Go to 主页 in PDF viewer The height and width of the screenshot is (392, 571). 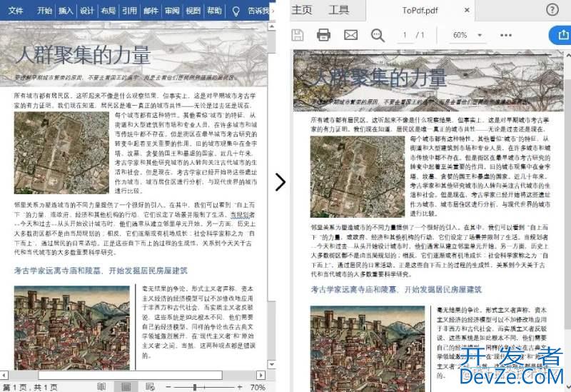[302, 10]
